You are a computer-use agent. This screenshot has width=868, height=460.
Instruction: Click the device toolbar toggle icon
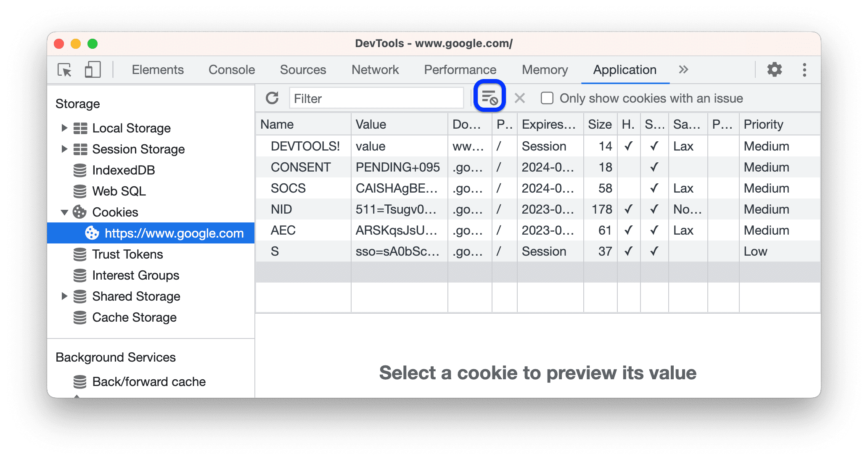pyautogui.click(x=91, y=69)
